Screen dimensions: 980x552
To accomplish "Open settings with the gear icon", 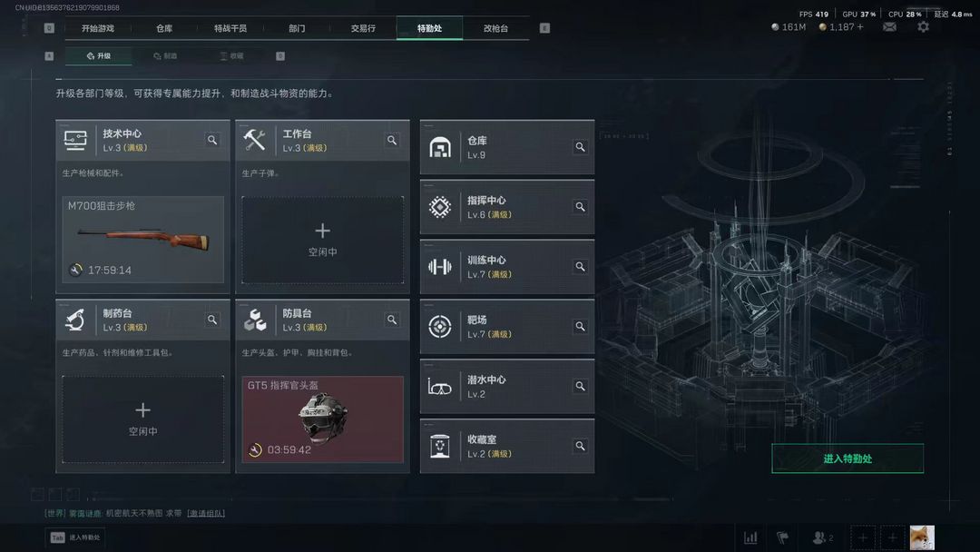I will tap(923, 27).
